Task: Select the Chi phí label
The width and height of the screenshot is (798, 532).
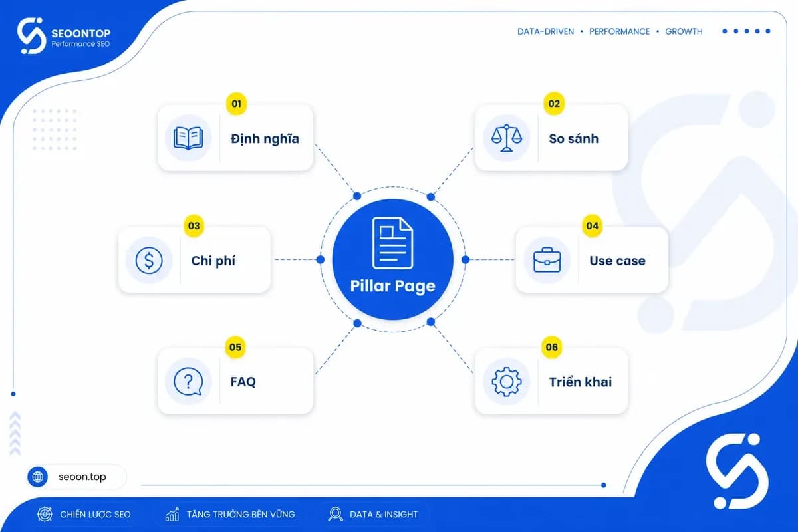Action: (213, 261)
